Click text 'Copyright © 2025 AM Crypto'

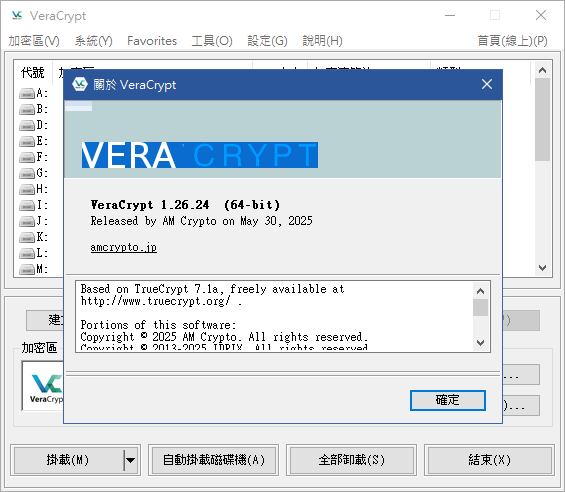(x=159, y=337)
